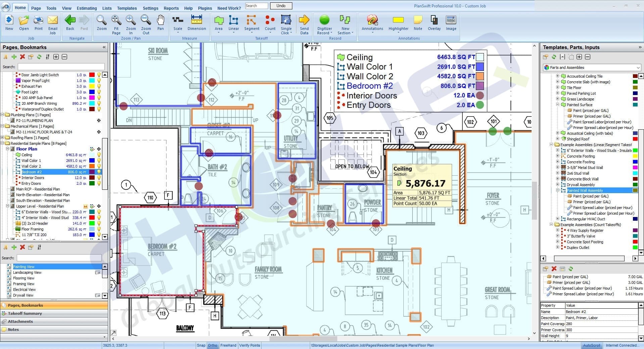
Task: Toggle visibility bulb for Wall Color 1
Action: tap(99, 161)
